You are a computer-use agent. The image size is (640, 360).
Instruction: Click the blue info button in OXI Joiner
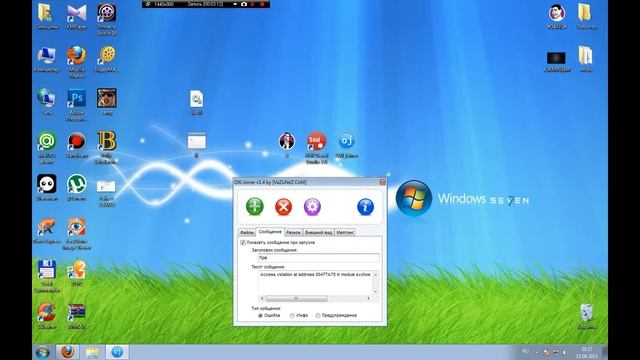(x=365, y=207)
